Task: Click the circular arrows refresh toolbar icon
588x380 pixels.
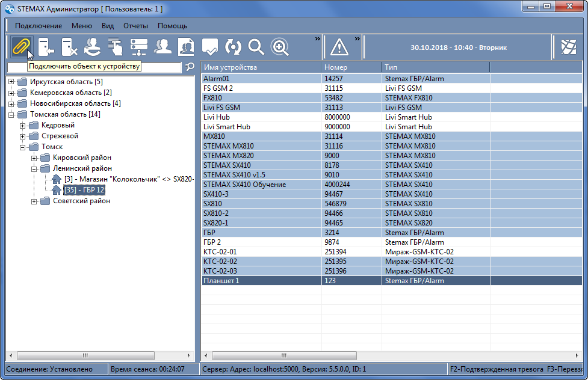Action: pyautogui.click(x=234, y=47)
